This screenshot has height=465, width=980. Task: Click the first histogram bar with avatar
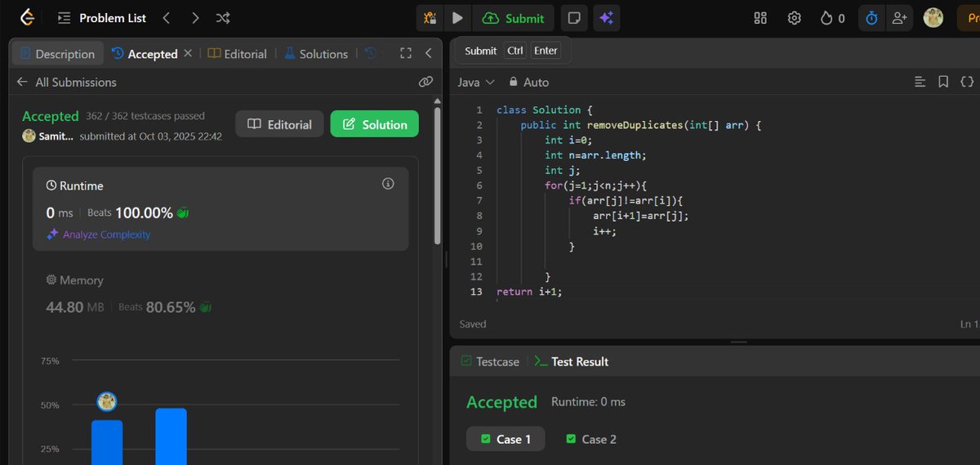(107, 442)
